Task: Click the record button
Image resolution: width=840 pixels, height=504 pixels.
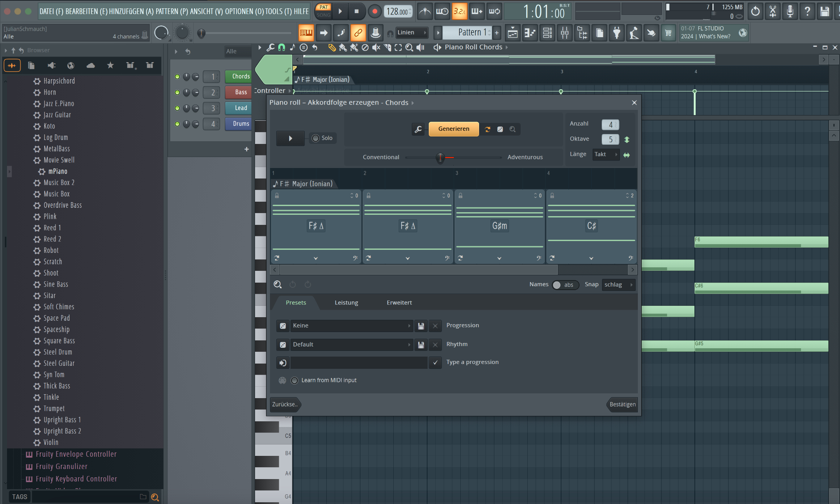Action: [x=374, y=11]
